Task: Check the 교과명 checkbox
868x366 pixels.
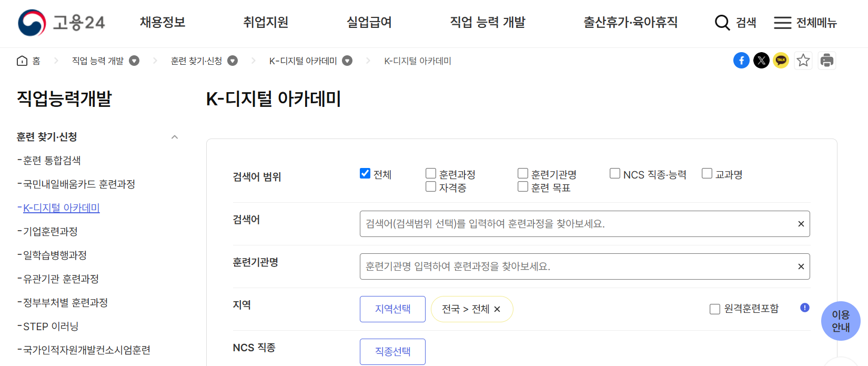Action: point(707,173)
